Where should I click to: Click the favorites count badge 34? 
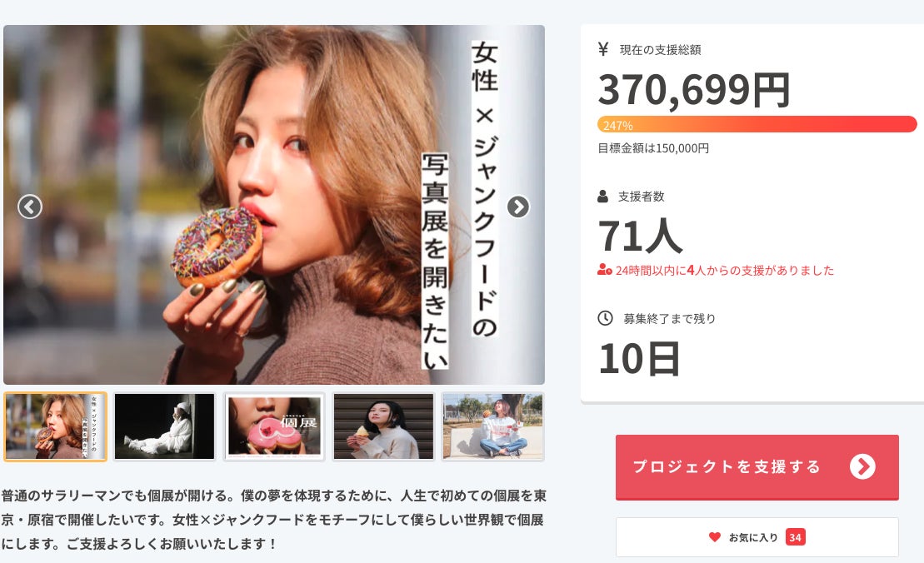pyautogui.click(x=795, y=537)
